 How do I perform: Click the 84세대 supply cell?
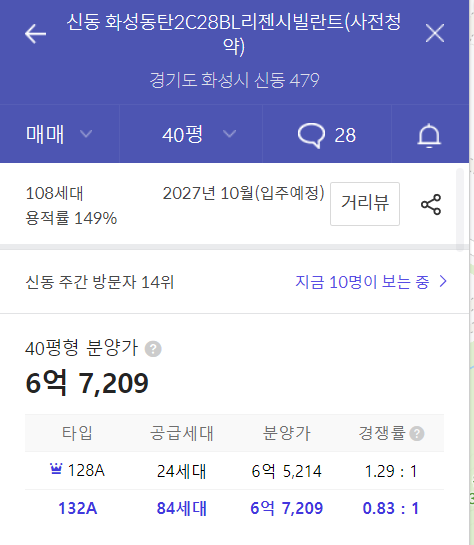182,508
